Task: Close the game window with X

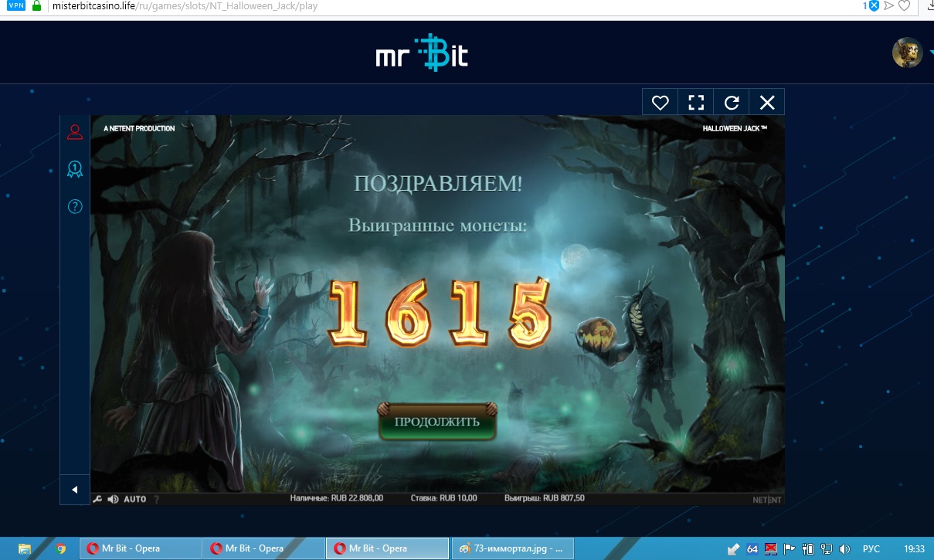Action: [x=767, y=102]
